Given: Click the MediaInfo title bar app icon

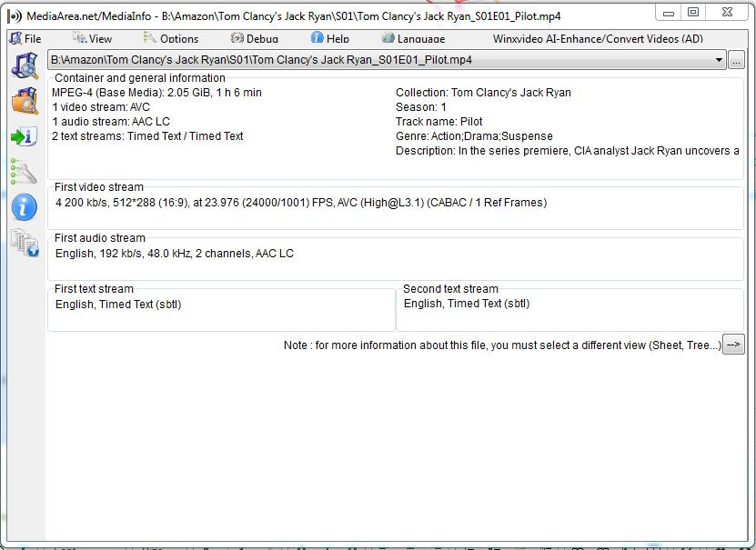Looking at the screenshot, I should pos(15,16).
